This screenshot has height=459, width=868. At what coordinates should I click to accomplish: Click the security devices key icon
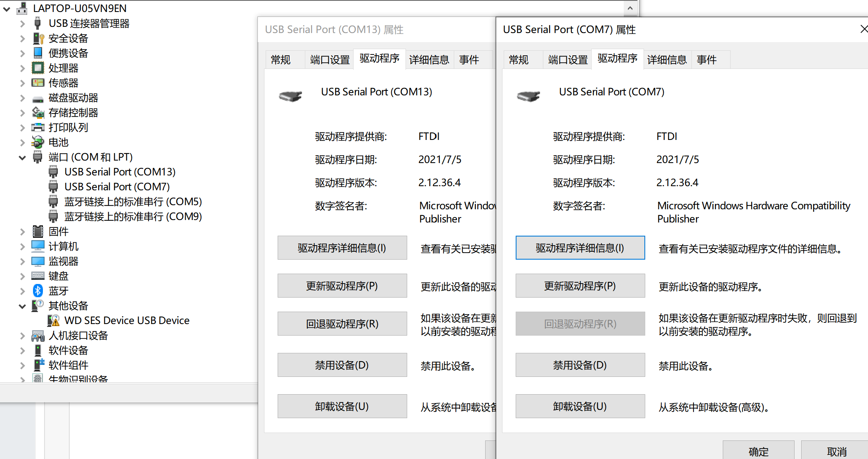tap(38, 38)
